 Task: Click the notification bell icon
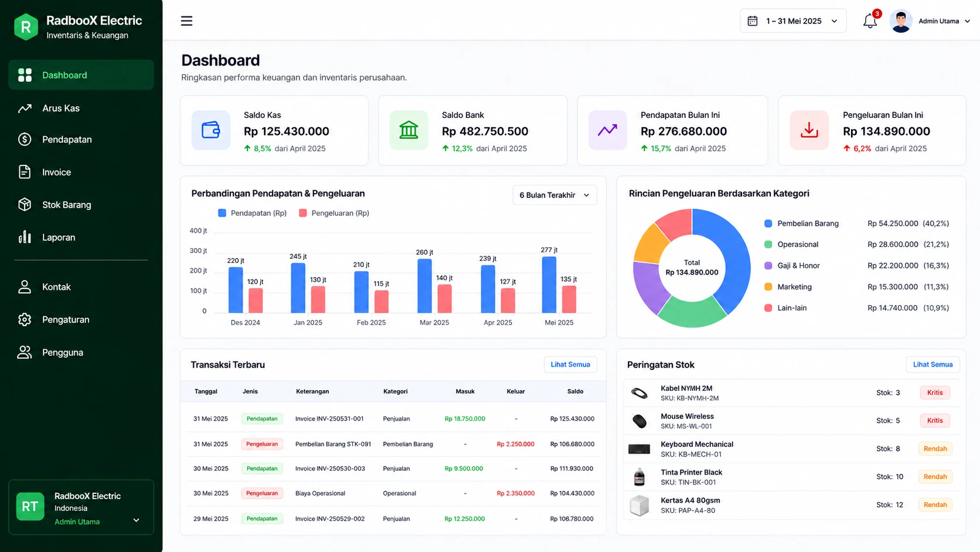(x=870, y=21)
